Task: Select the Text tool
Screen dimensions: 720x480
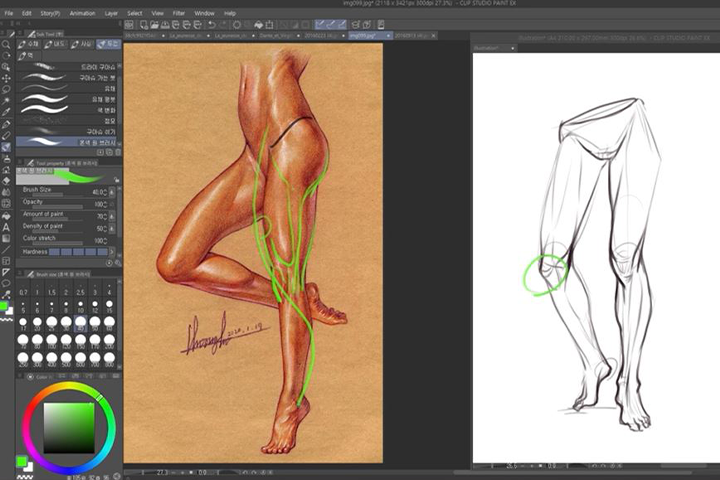Action: (x=6, y=227)
